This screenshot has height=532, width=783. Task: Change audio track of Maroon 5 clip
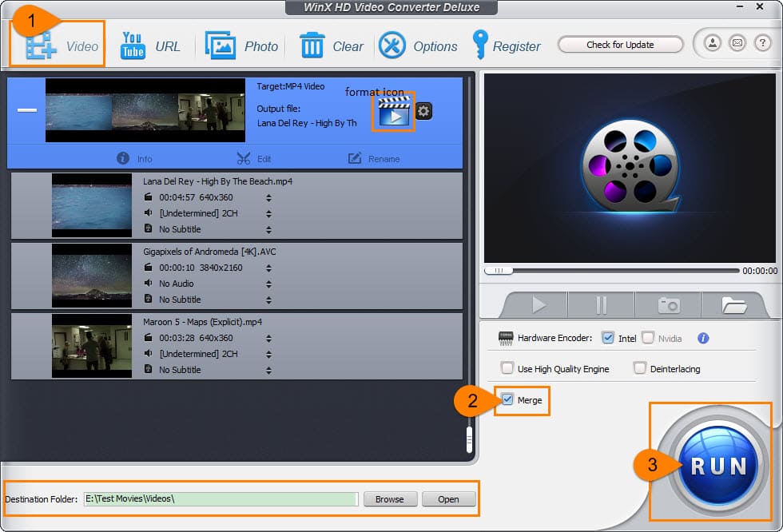(268, 355)
